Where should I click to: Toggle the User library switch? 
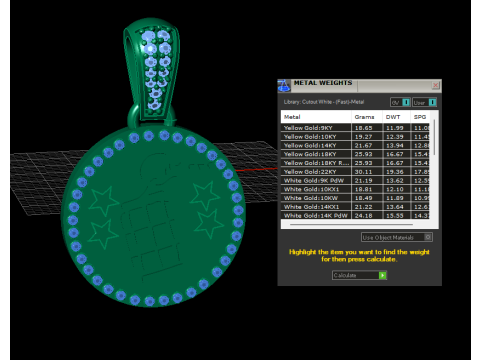tap(424, 102)
